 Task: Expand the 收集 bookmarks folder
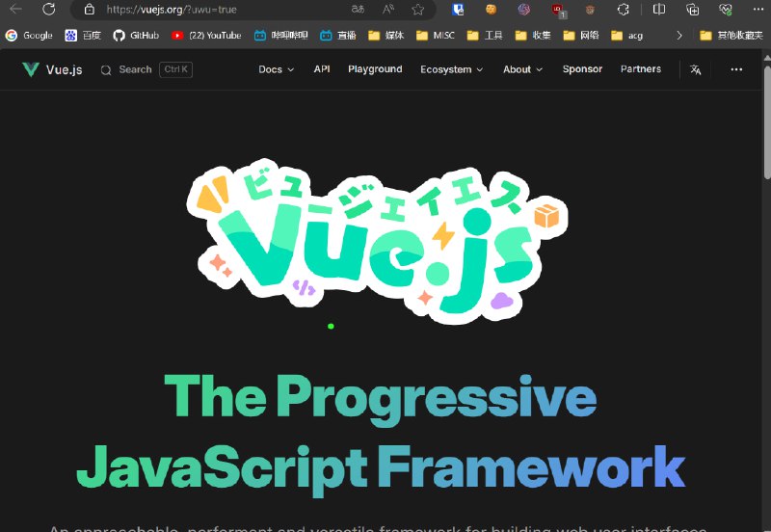click(533, 36)
